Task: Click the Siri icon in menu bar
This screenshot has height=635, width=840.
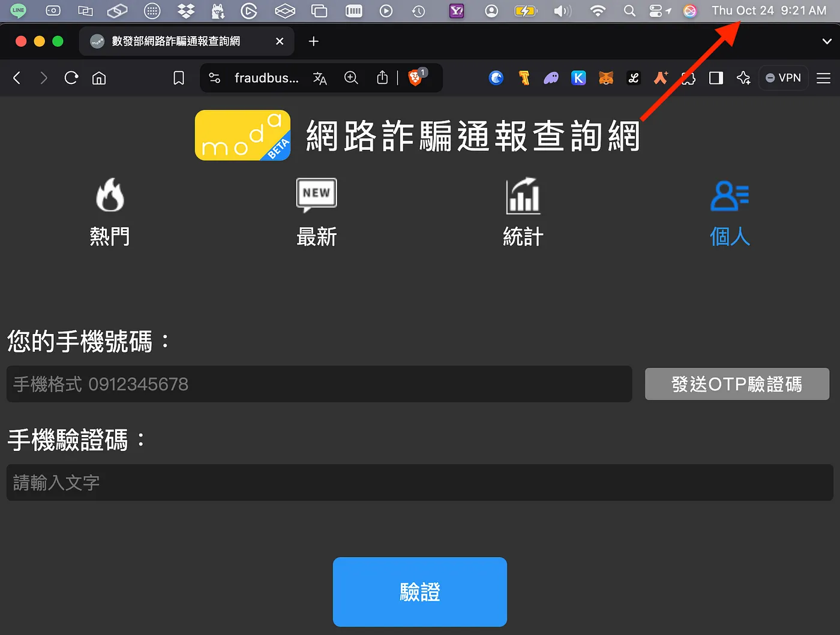Action: [690, 11]
